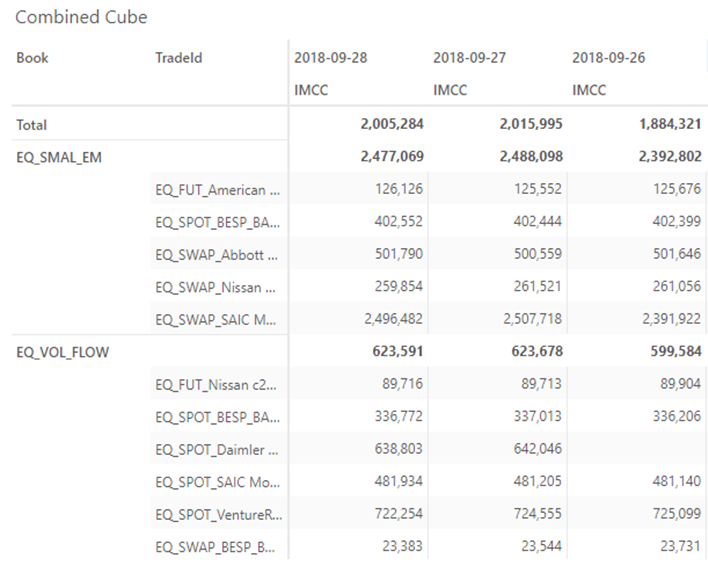
Task: Click cell value 261,521
Action: (x=538, y=287)
